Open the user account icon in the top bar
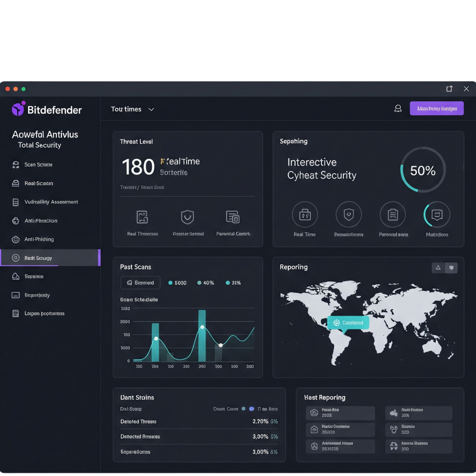This screenshot has width=476, height=476. click(398, 108)
